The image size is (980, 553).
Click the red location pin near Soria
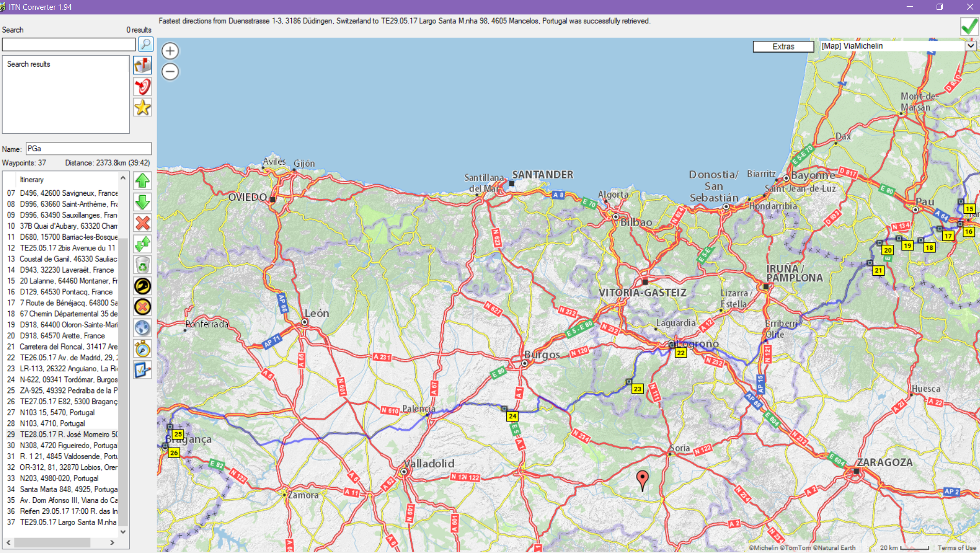(x=642, y=480)
